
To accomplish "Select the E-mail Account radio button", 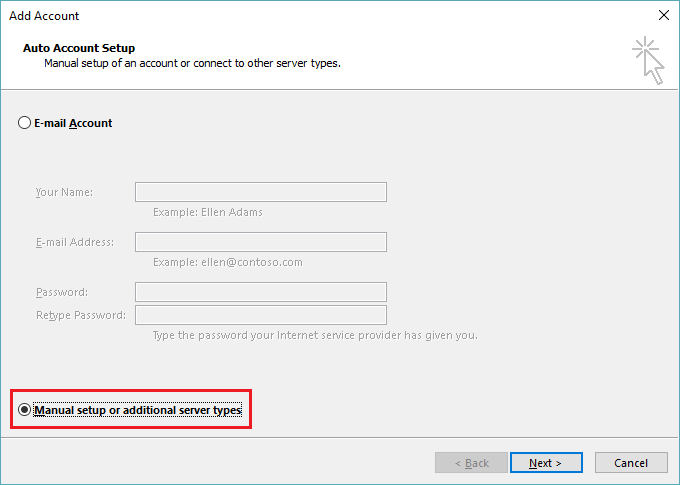I will coord(25,123).
